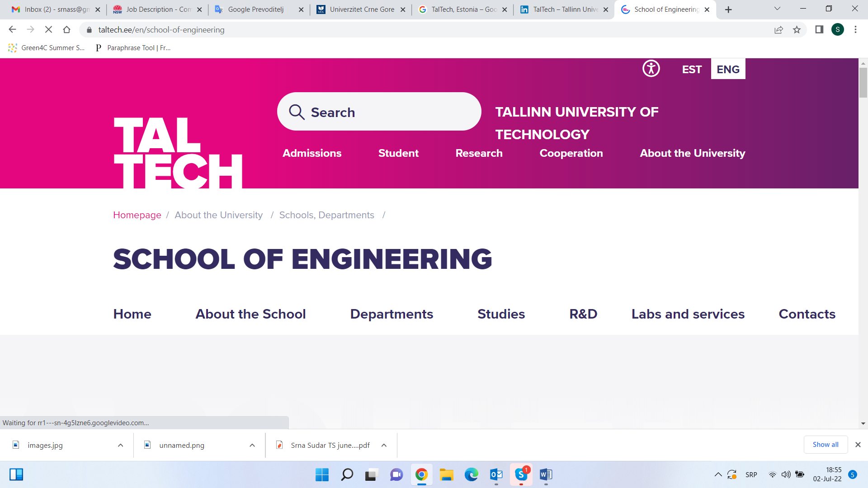Screen dimensions: 868x488
Task: Open Task View in taskbar
Action: click(x=371, y=474)
